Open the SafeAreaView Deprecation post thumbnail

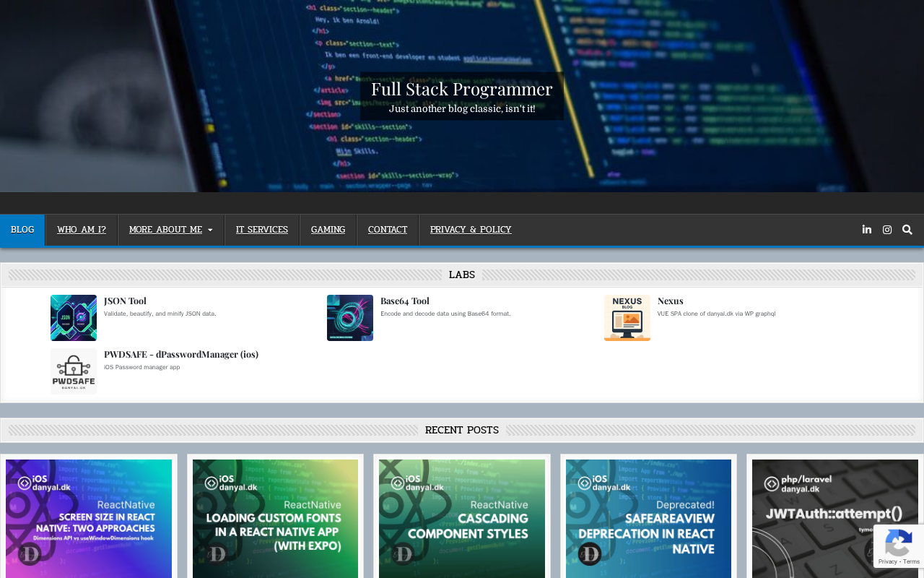[648, 519]
